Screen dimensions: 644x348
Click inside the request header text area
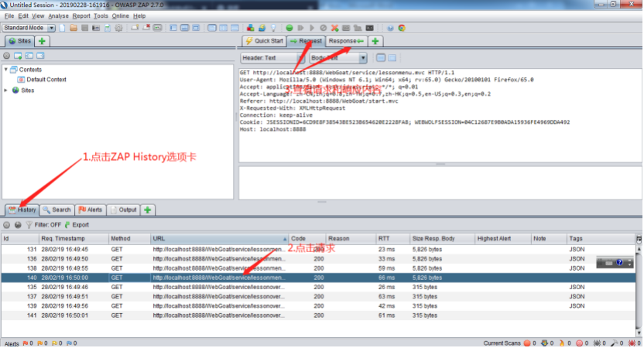point(440,115)
